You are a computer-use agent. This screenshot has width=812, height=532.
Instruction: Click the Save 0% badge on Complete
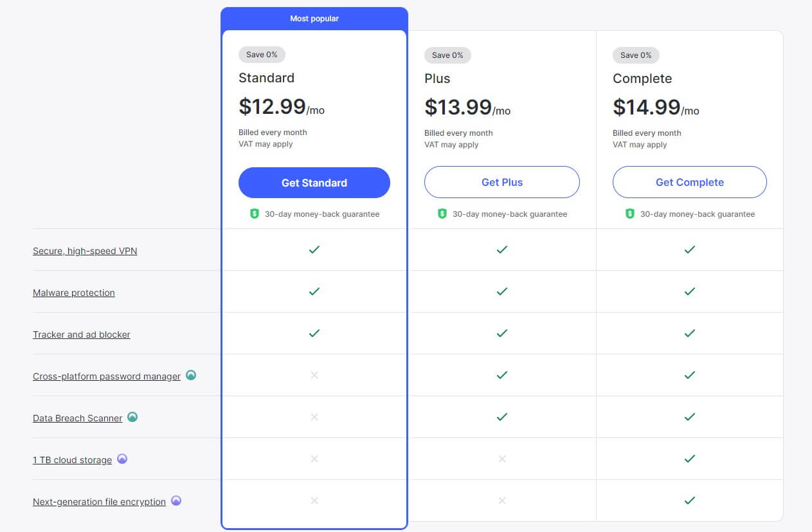[x=636, y=55]
